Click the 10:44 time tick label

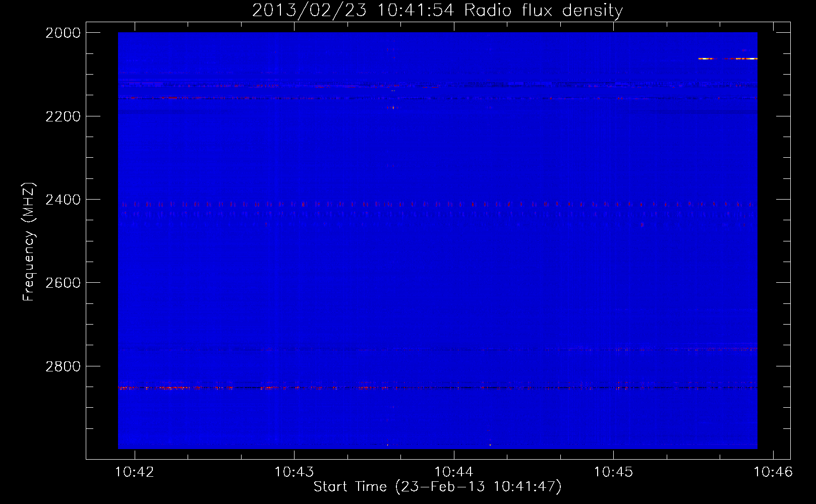tap(454, 472)
